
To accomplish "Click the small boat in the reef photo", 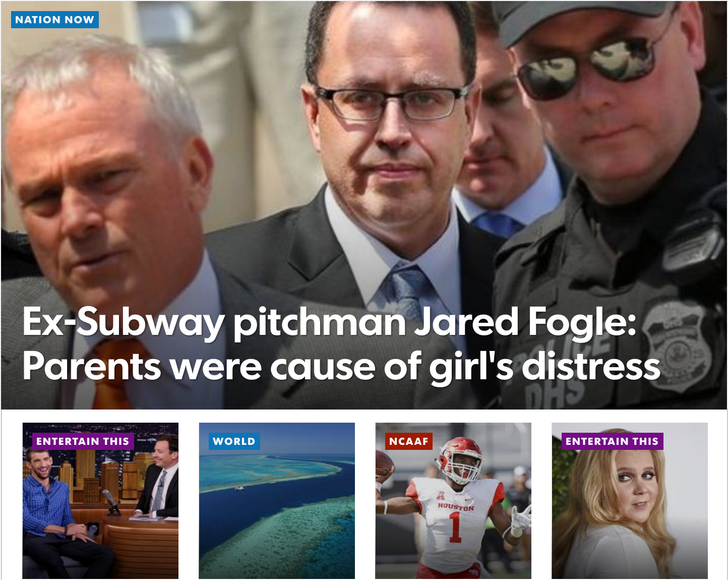I will coord(239,487).
